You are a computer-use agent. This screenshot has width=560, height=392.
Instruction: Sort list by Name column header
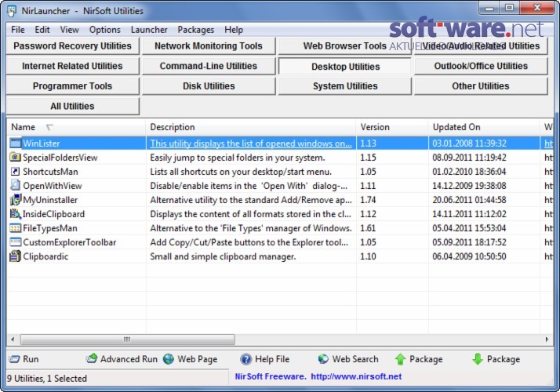pos(76,127)
